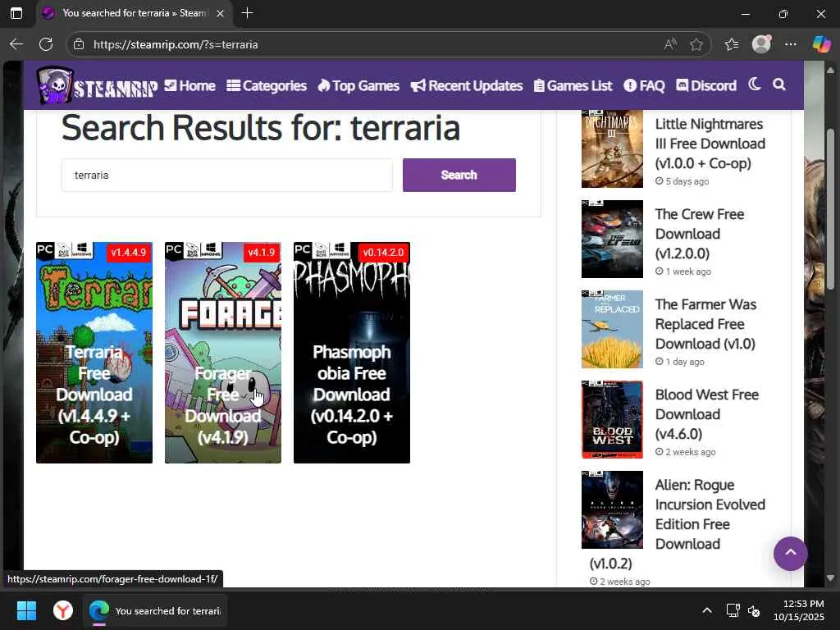840x630 pixels.
Task: Open the clock showing 12:53 PM
Action: point(799,610)
